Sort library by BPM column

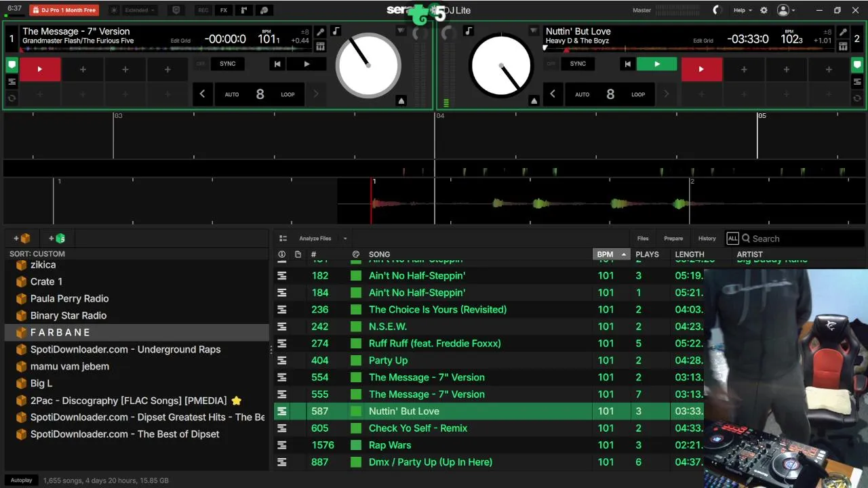612,254
